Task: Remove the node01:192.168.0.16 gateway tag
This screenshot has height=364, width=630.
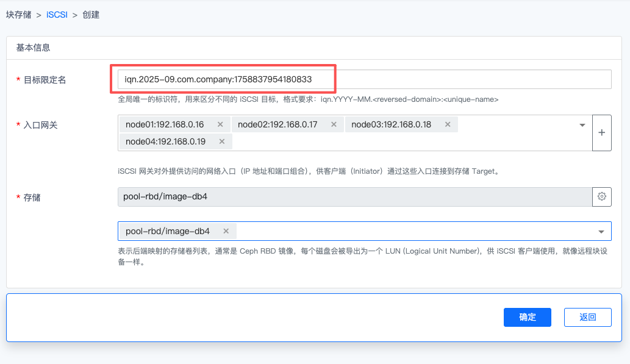Action: pyautogui.click(x=221, y=124)
